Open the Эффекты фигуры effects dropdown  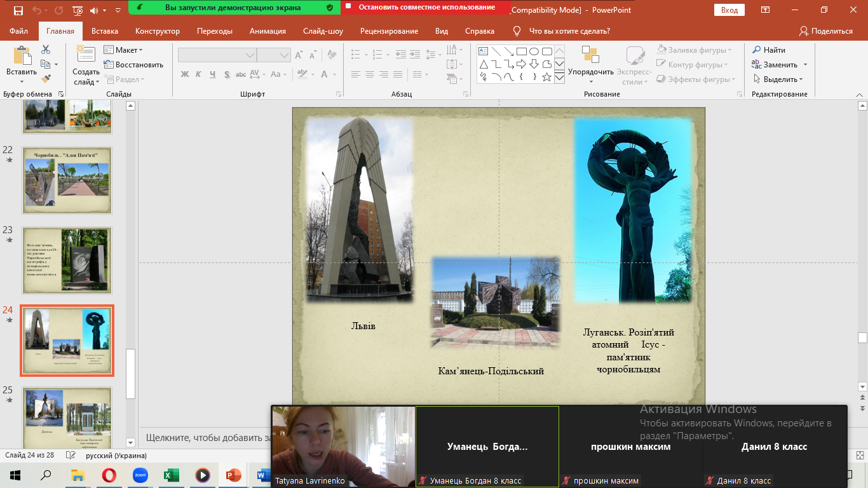[x=696, y=79]
